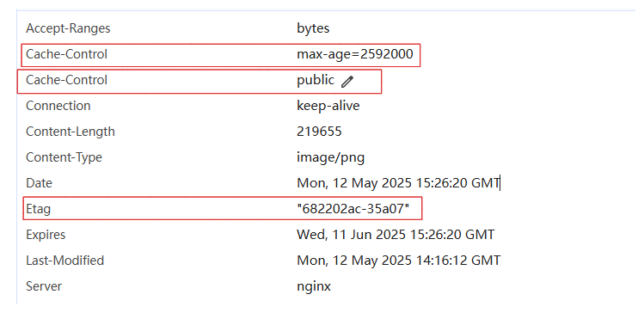Image resolution: width=644 pixels, height=313 pixels.
Task: Click the nginx server value
Action: [314, 286]
